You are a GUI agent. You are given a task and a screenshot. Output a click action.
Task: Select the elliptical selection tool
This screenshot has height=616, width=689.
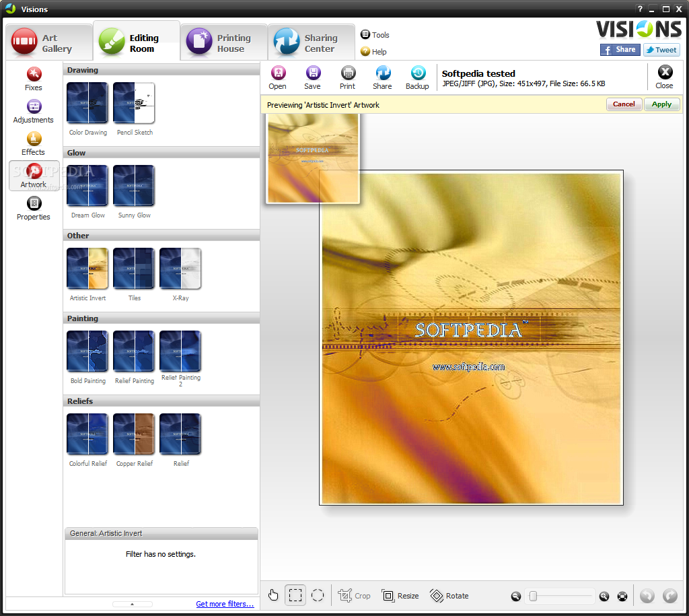pos(318,595)
